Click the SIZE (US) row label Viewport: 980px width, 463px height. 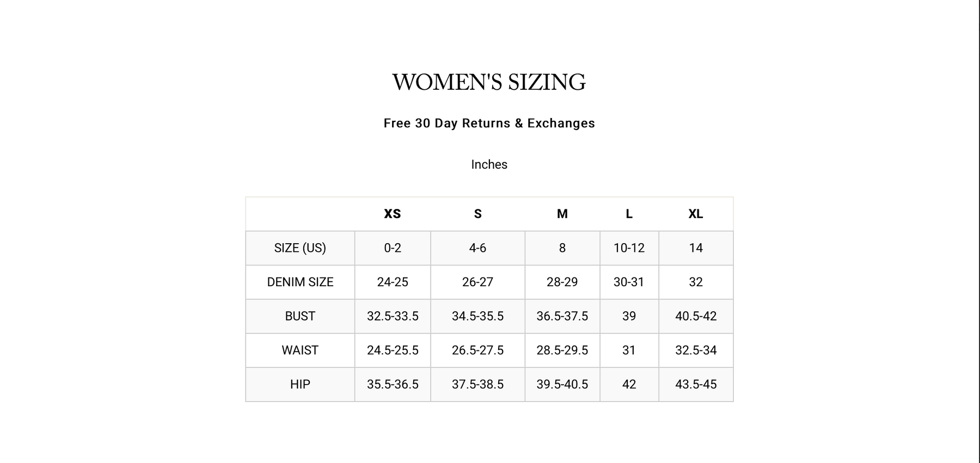pyautogui.click(x=300, y=248)
